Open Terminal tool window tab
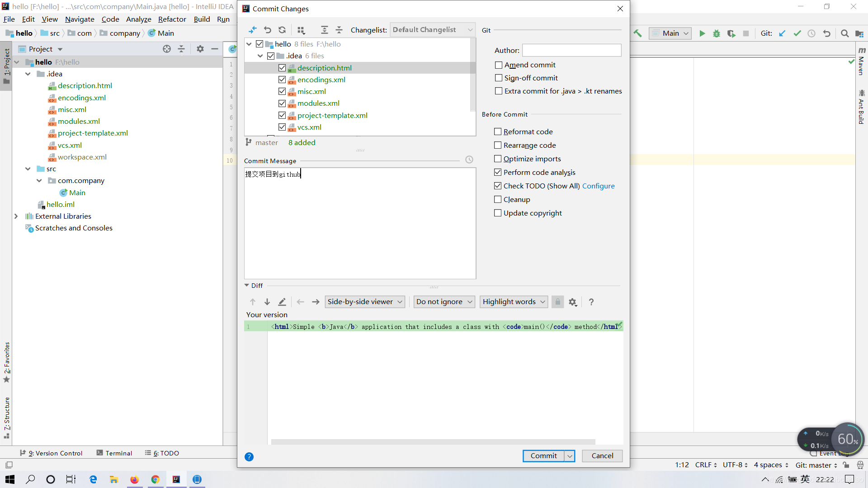 coord(114,453)
